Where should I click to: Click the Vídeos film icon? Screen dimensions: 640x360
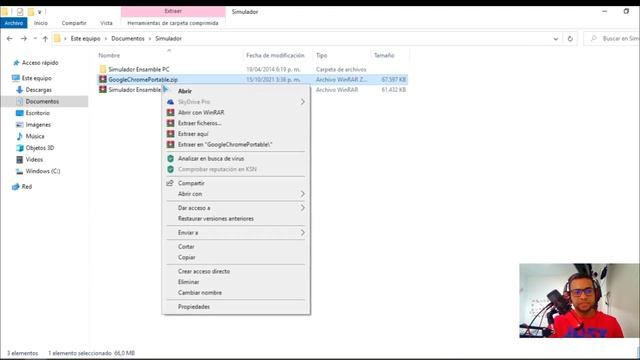click(x=19, y=159)
